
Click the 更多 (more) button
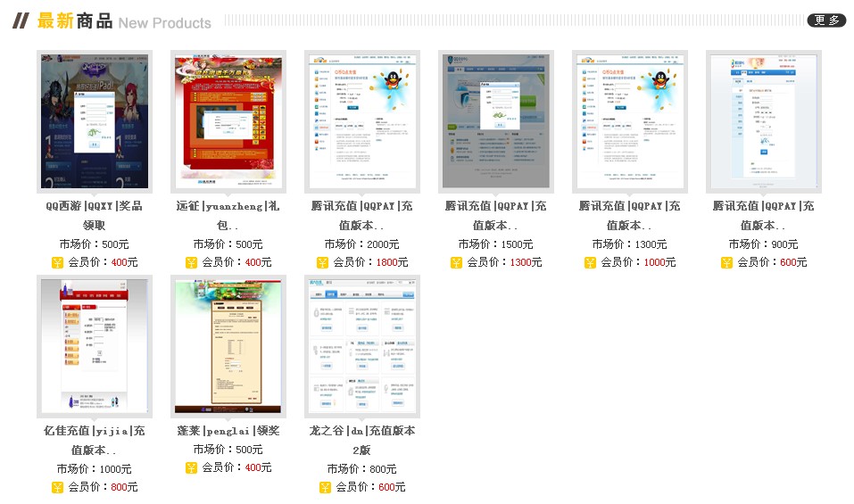coord(825,21)
